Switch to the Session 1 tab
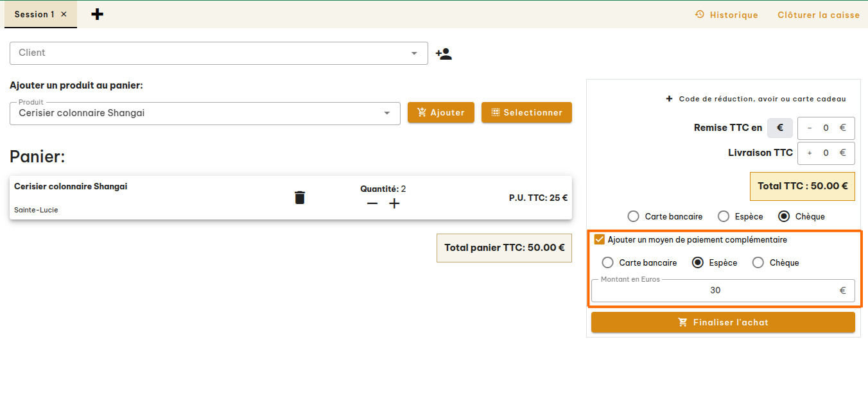The image size is (868, 403). coord(35,13)
